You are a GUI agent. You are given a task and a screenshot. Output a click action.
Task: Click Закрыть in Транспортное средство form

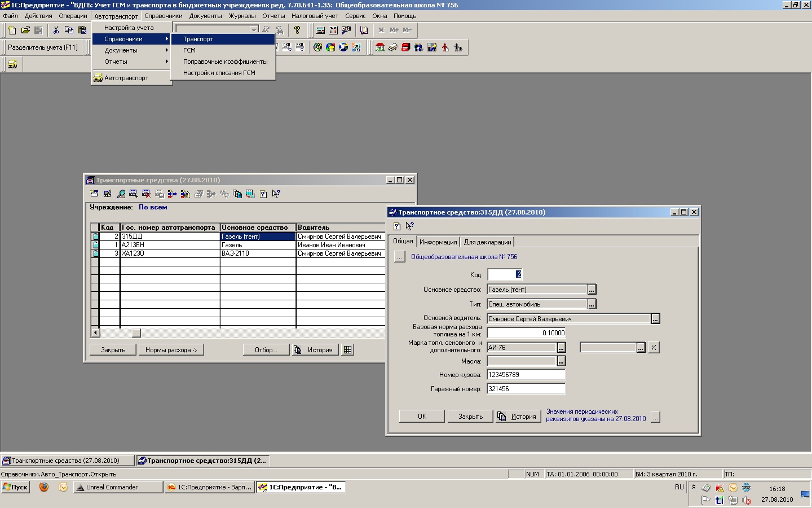tap(470, 417)
